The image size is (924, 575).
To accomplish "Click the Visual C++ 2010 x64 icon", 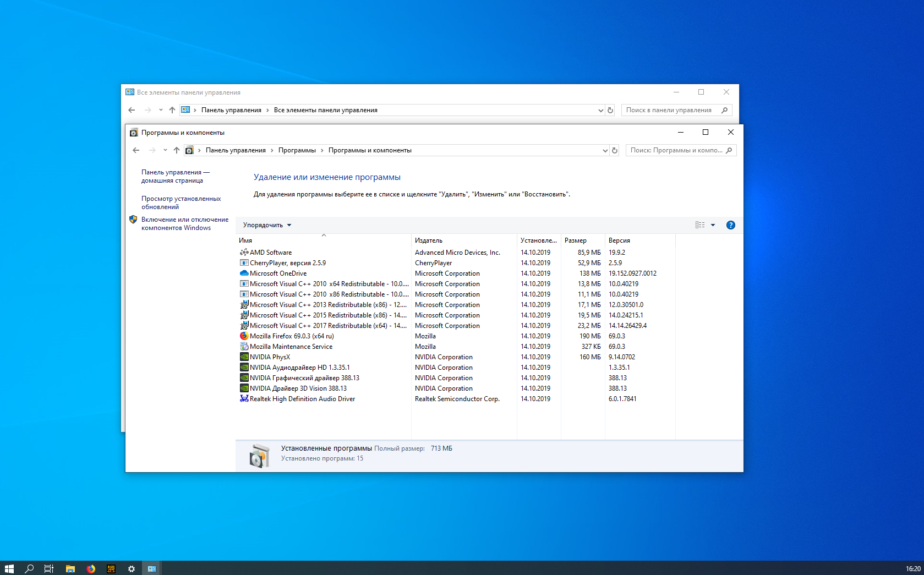I will (x=244, y=284).
